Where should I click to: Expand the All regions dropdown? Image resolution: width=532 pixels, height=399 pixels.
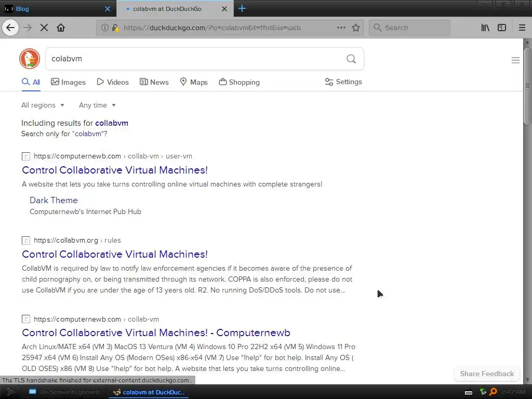coord(43,105)
